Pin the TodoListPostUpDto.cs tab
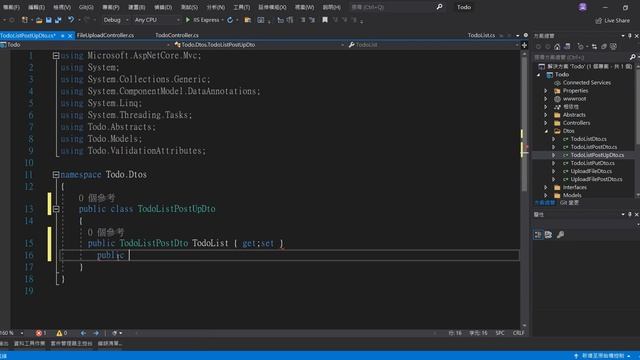The height and width of the screenshot is (360, 640). (x=62, y=36)
